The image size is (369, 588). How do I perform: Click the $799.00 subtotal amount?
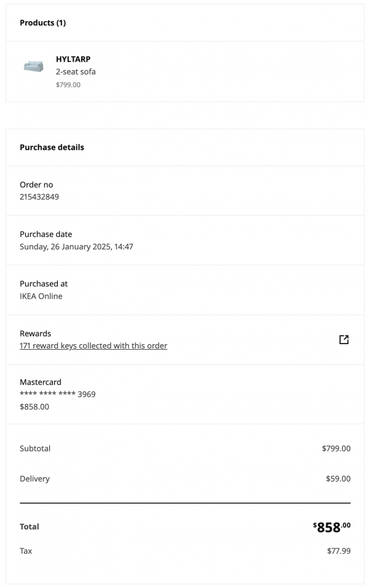click(336, 448)
